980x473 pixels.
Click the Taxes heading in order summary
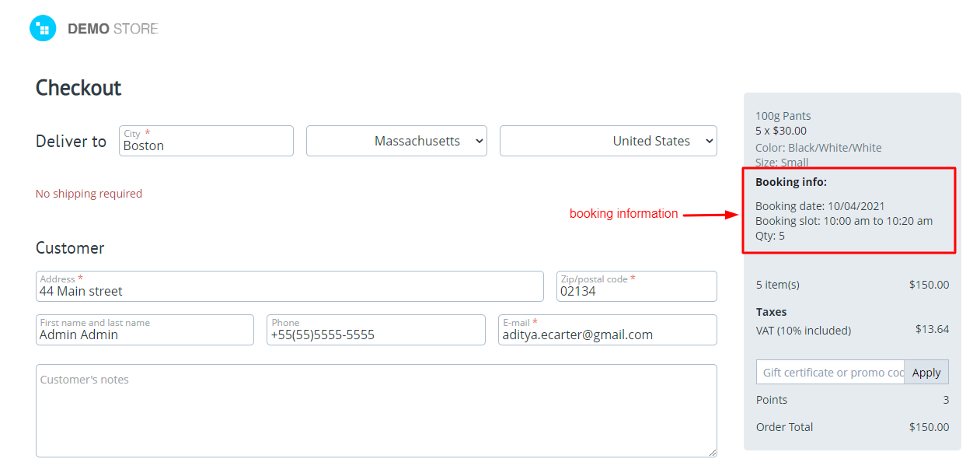point(772,312)
